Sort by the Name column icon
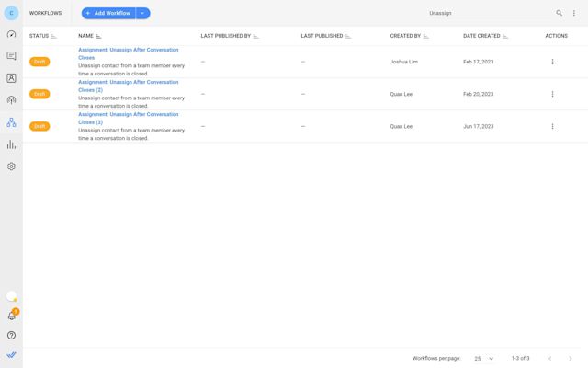 click(98, 36)
